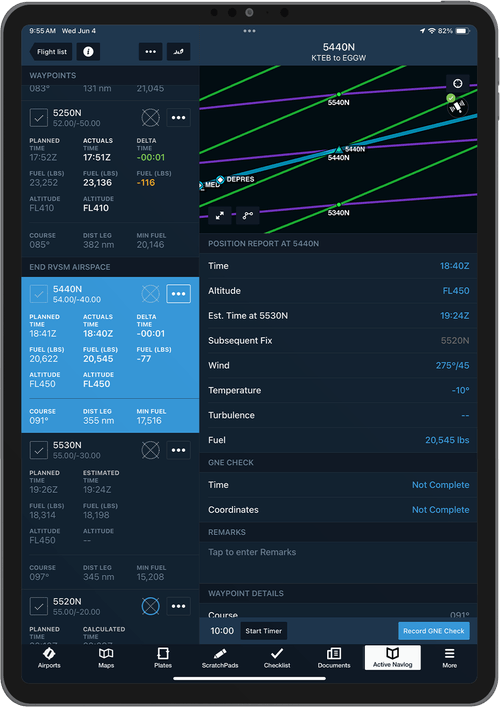Tap 5440N actual altitude FL450
500x707 pixels.
click(96, 384)
